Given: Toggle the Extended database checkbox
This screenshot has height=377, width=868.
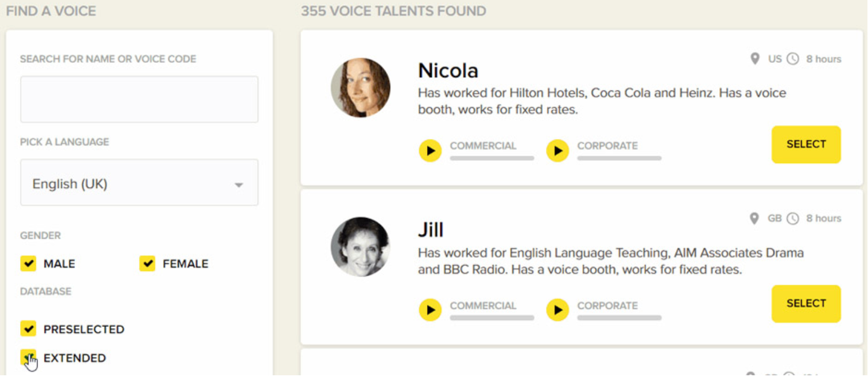Looking at the screenshot, I should pyautogui.click(x=28, y=357).
